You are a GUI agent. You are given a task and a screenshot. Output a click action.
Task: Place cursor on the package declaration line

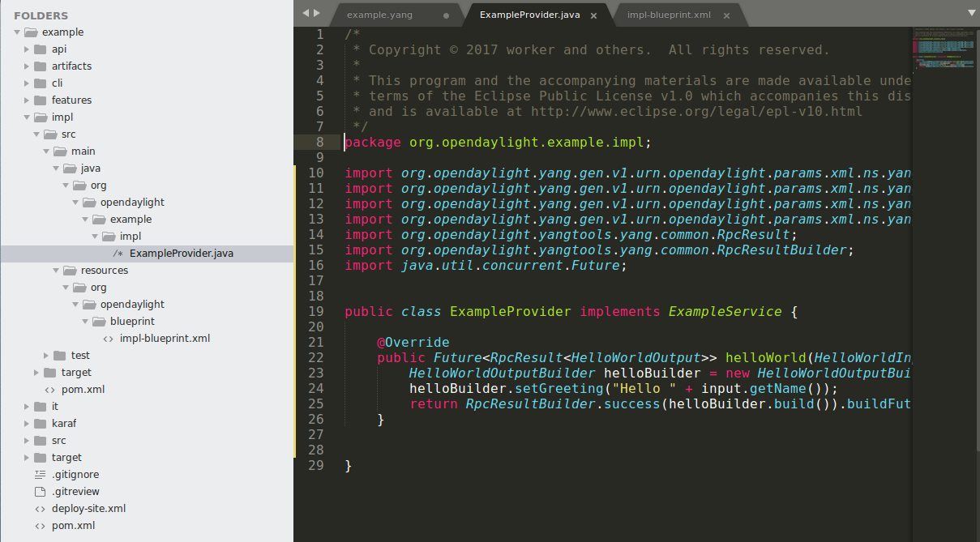tap(499, 142)
